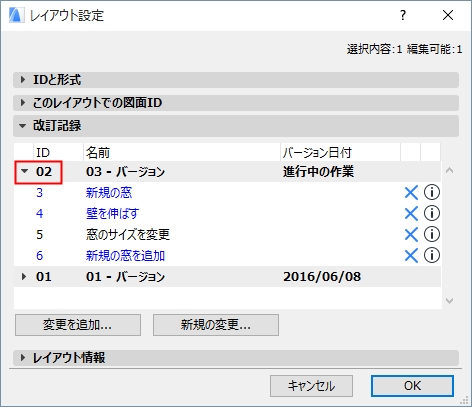Screen dimensions: 472x407
Task: Select the 新規の窓 change name
Action: click(x=109, y=193)
